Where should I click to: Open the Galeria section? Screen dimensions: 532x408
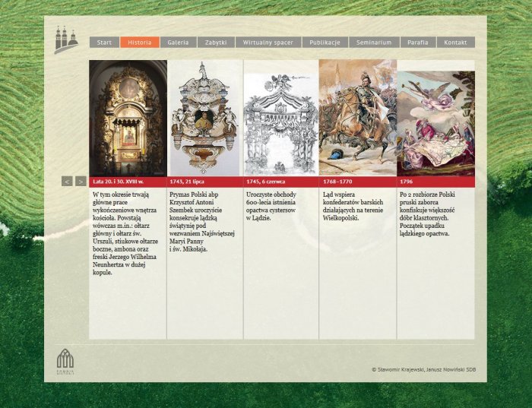[x=178, y=43]
